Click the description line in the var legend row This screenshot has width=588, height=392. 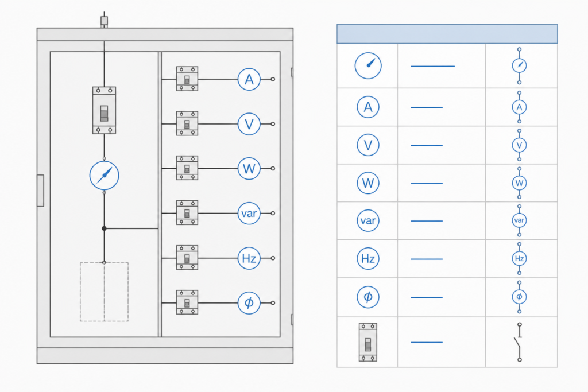[427, 221]
